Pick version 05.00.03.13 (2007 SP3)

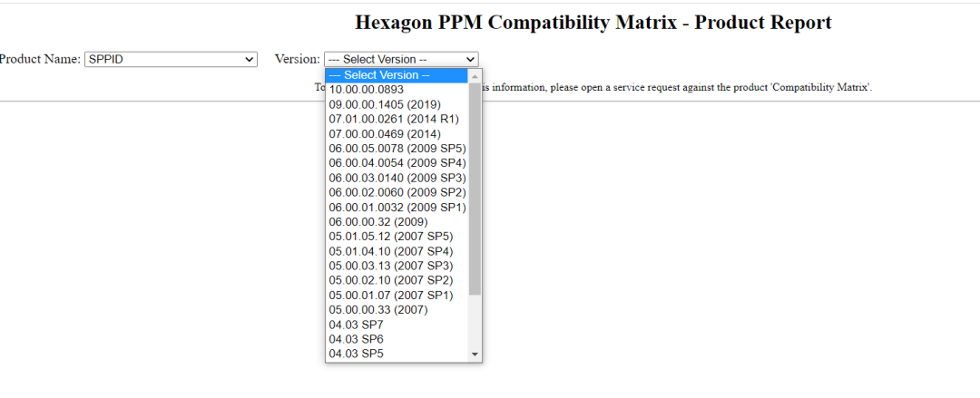(397, 266)
